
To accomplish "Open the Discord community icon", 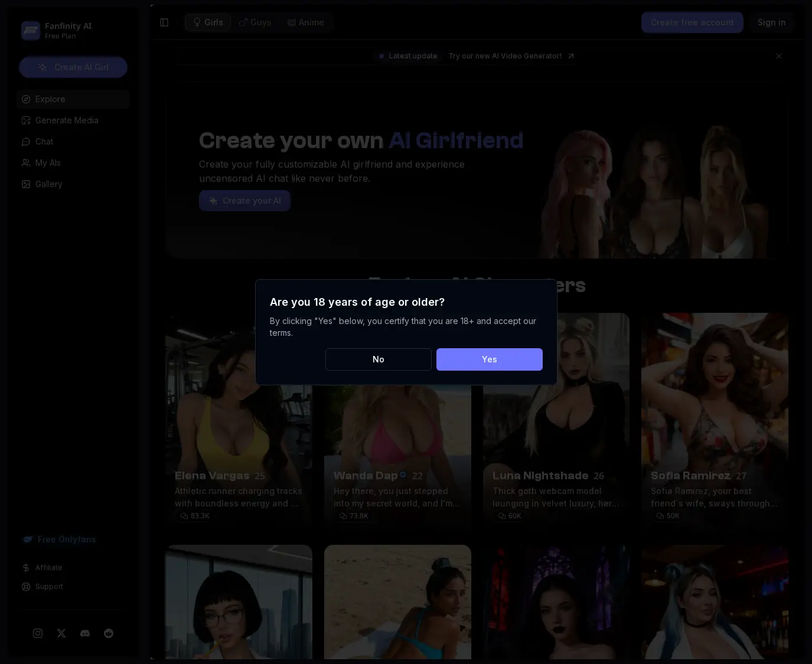I will pos(85,633).
